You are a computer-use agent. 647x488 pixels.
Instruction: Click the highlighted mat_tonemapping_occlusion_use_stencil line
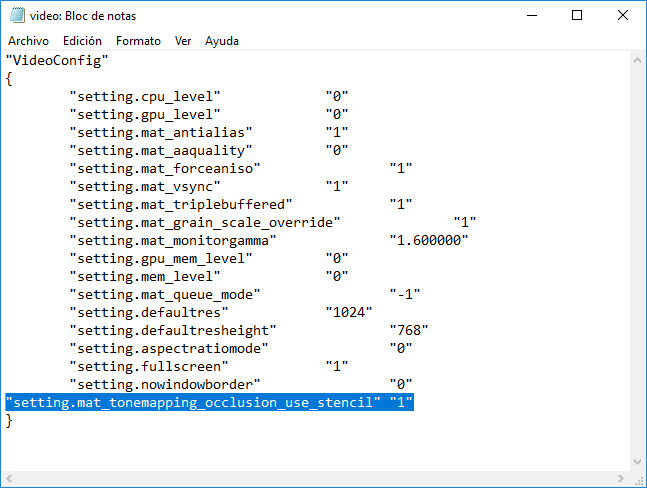(x=209, y=402)
